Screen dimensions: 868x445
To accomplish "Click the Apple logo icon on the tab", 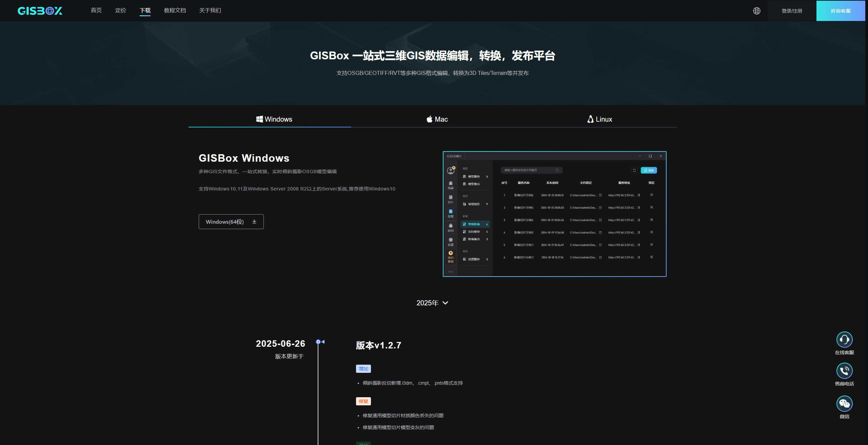I will tap(429, 119).
